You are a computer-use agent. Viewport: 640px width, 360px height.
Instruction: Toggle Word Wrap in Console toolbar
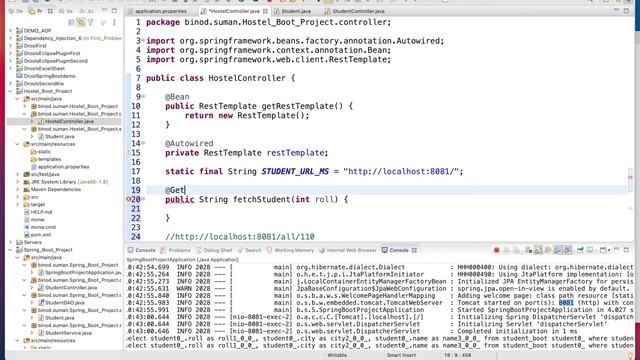[548, 250]
